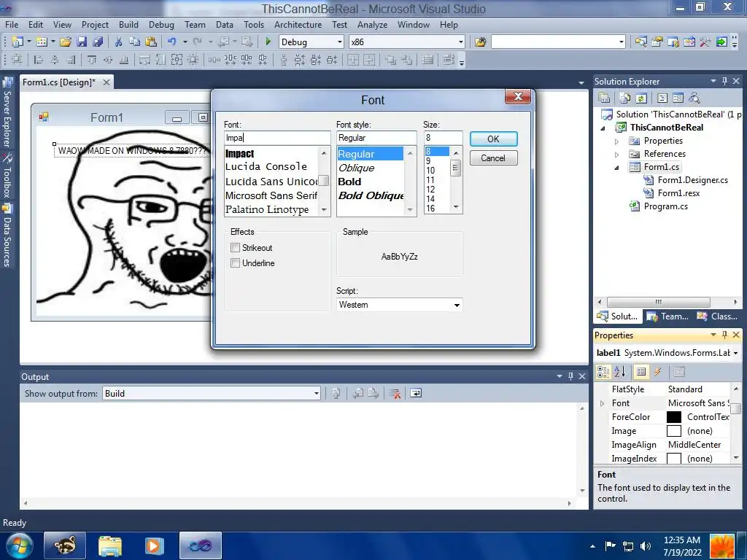747x560 pixels.
Task: Click the Paste clipboard icon
Action: click(x=150, y=42)
